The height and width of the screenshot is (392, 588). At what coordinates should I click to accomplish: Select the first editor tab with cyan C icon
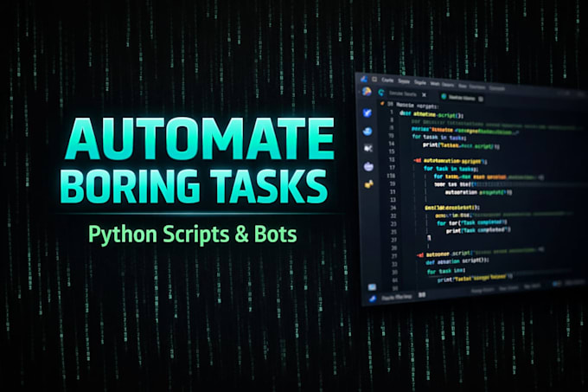[x=402, y=93]
